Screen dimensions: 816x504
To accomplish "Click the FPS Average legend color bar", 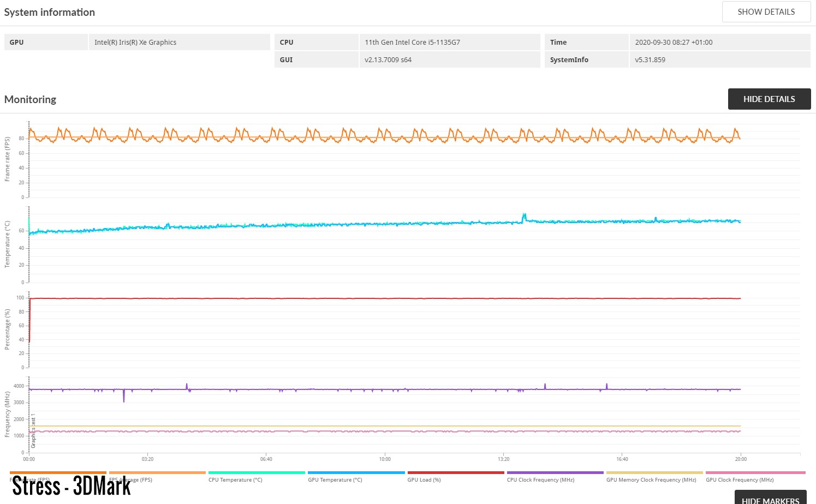I will click(x=157, y=473).
